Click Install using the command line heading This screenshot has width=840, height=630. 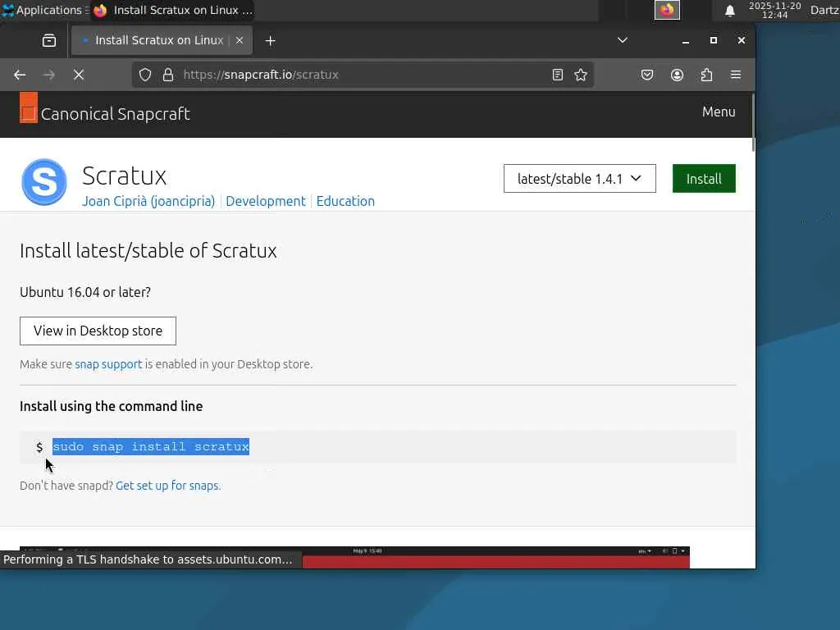[112, 407]
